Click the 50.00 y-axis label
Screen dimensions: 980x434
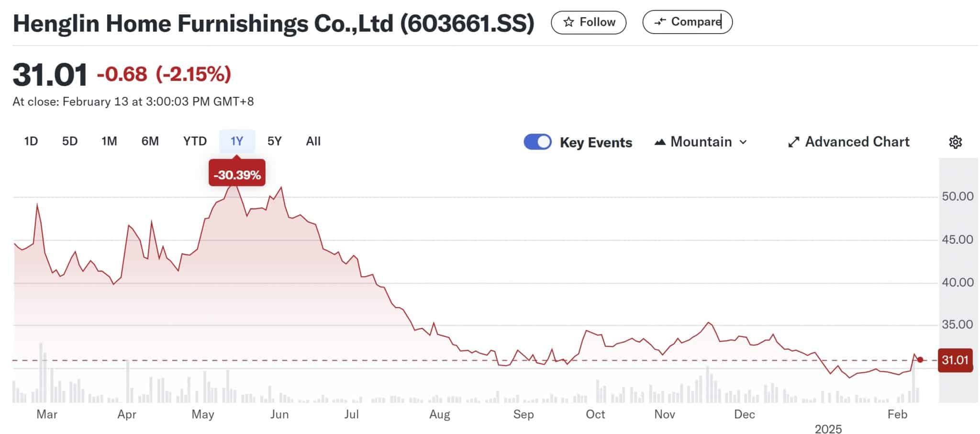(x=958, y=196)
